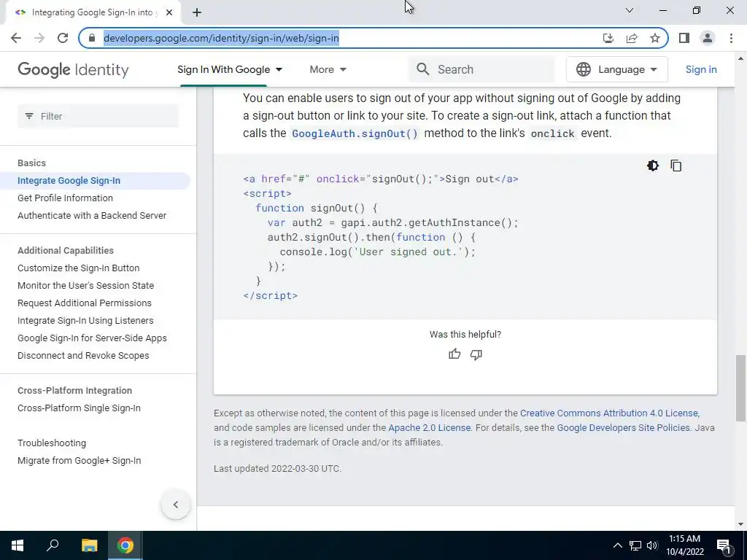Open File Explorer from the taskbar
Viewport: 747px width, 560px height.
tap(89, 545)
